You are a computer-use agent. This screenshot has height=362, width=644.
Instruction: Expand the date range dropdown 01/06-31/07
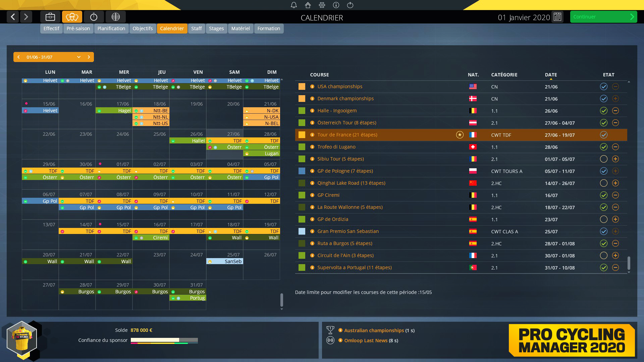pos(79,57)
